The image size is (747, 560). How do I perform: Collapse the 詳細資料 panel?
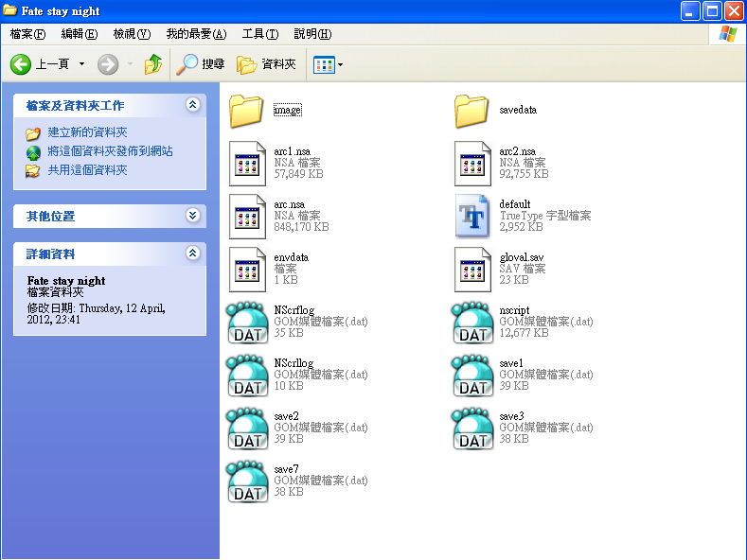click(x=192, y=253)
